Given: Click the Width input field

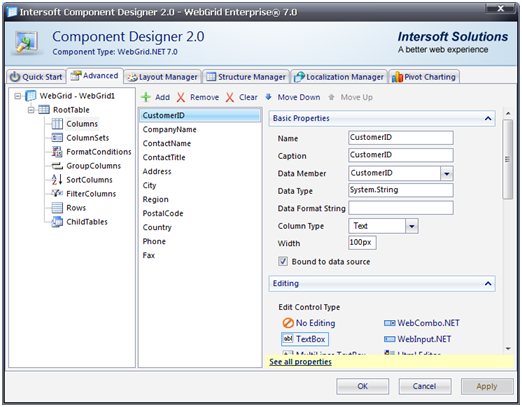Looking at the screenshot, I should pyautogui.click(x=362, y=242).
